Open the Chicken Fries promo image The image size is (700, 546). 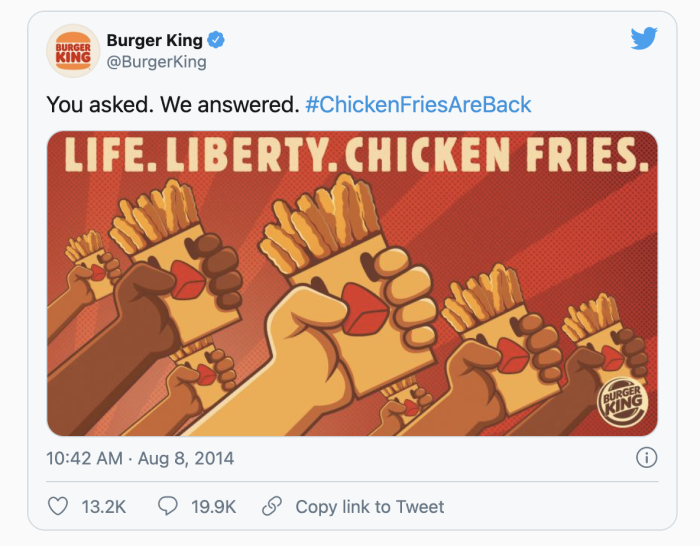click(352, 283)
